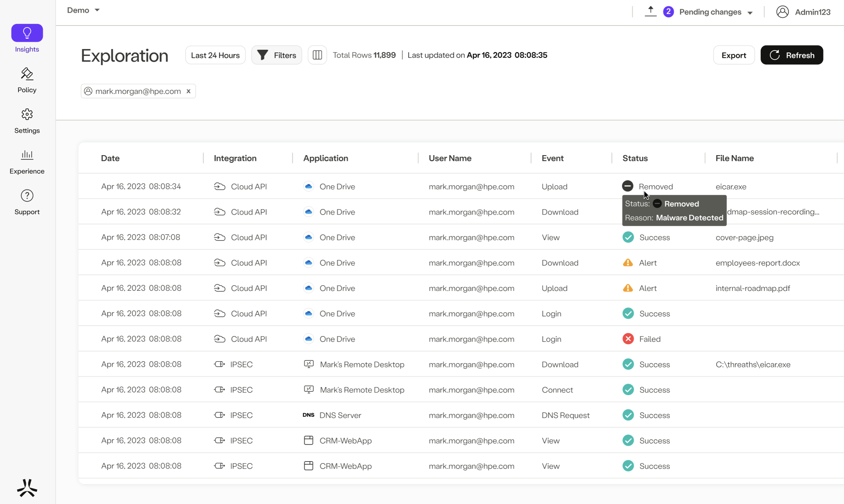844x504 pixels.
Task: Sort by the Status column header
Action: tap(635, 158)
